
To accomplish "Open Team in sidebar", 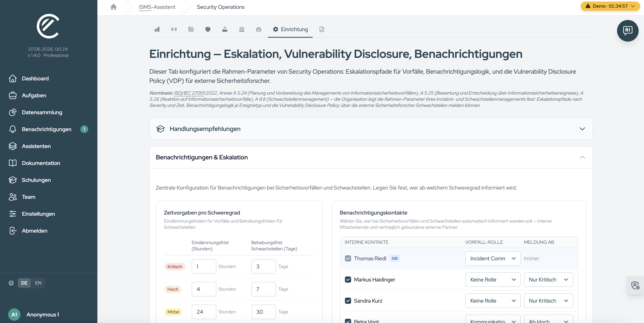I will tap(28, 197).
